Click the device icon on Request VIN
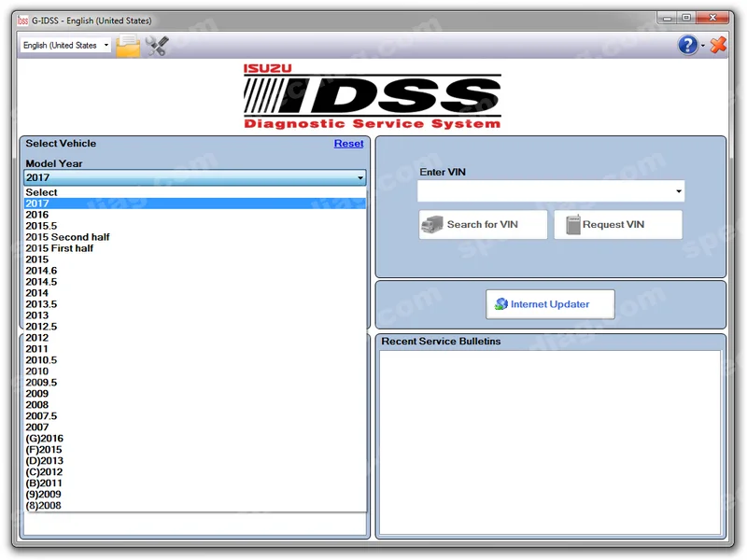This screenshot has width=747, height=560. pos(573,224)
